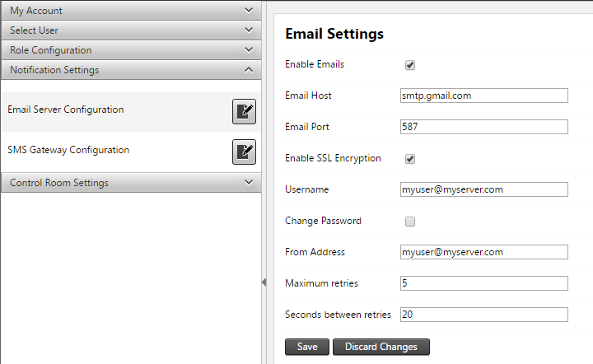The image size is (593, 364).
Task: Open the SMS Gateway Configuration edit icon
Action: [x=244, y=152]
